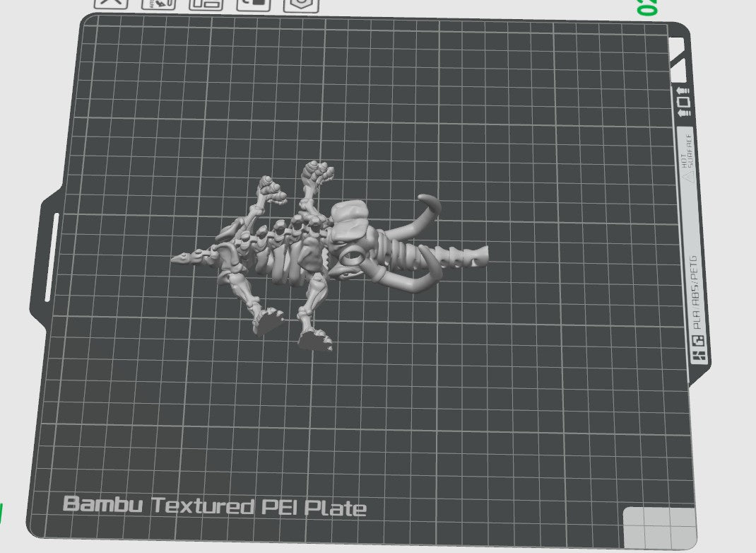This screenshot has height=553, width=756.
Task: Select the upper curved tusk
Action: 432,204
